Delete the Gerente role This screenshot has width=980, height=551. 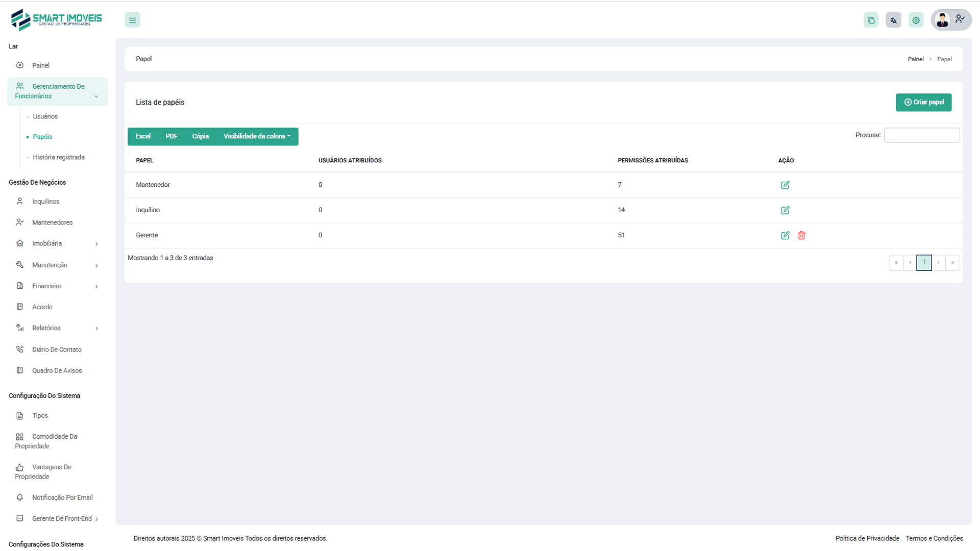click(801, 236)
